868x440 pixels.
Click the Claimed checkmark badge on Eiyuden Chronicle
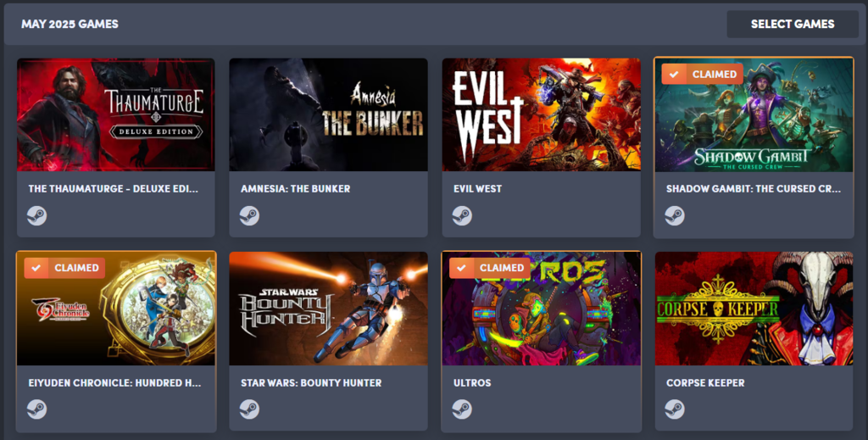click(64, 268)
